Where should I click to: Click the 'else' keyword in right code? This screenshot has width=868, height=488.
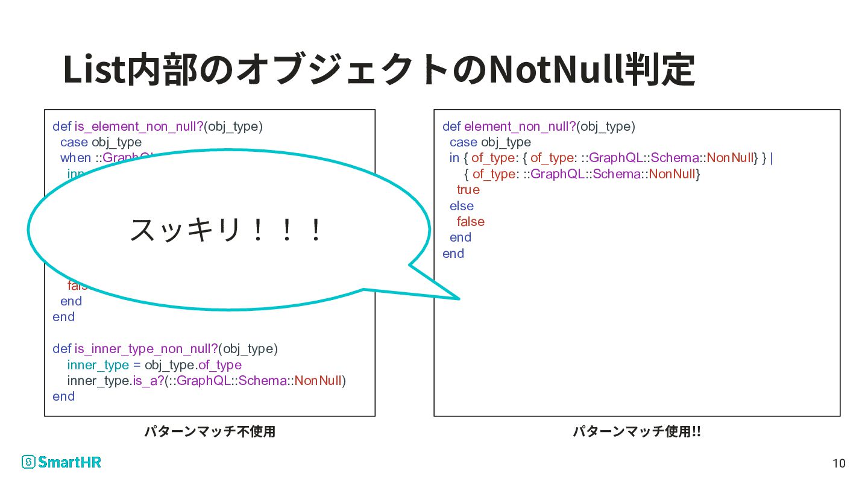(462, 206)
